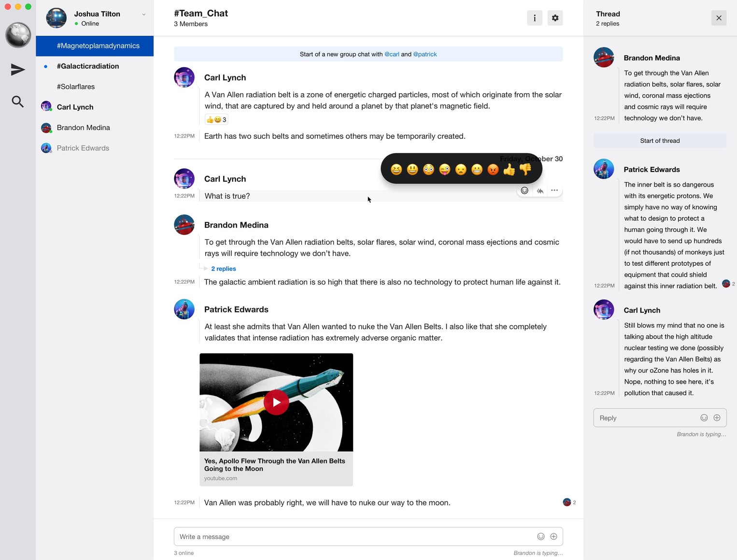Screen dimensions: 737x560
Task: Open the #Solarflares channel
Action: click(x=75, y=86)
